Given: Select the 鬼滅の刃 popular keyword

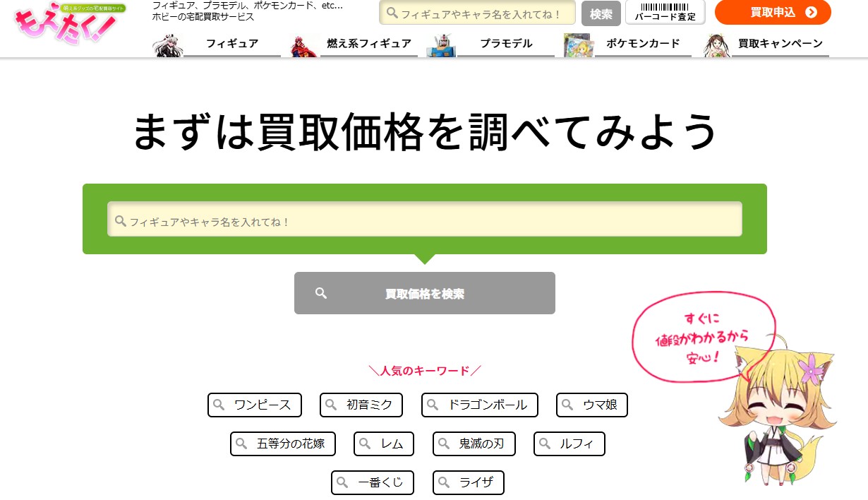Looking at the screenshot, I should coord(474,444).
